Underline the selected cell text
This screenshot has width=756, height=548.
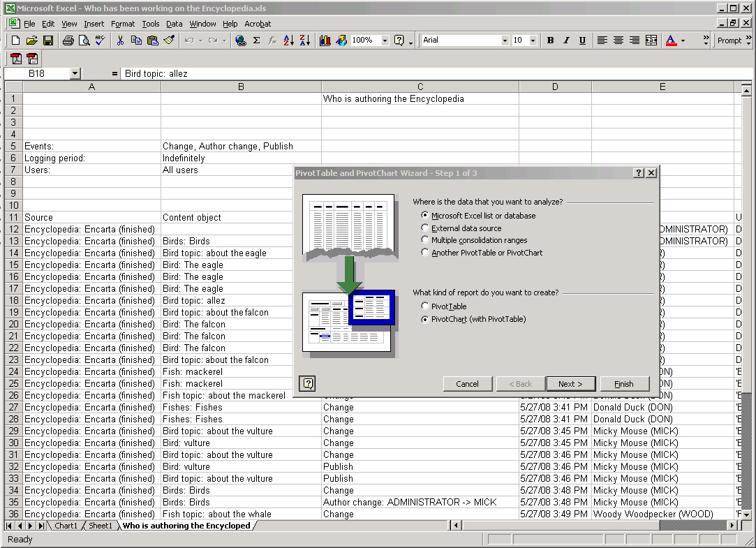(582, 40)
